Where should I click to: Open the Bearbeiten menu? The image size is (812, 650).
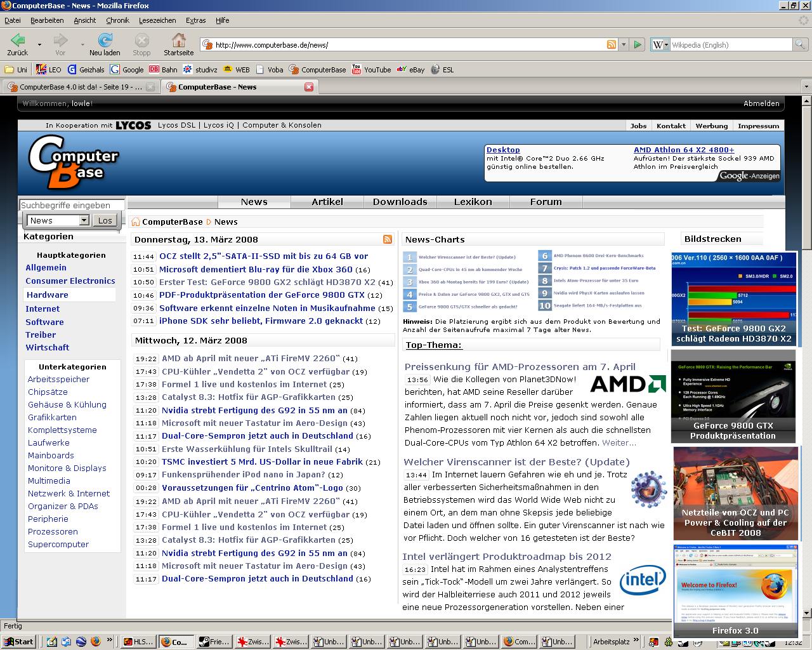tap(47, 20)
